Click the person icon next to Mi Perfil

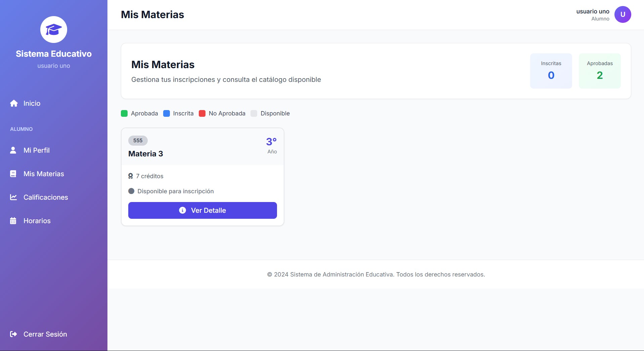coord(13,150)
